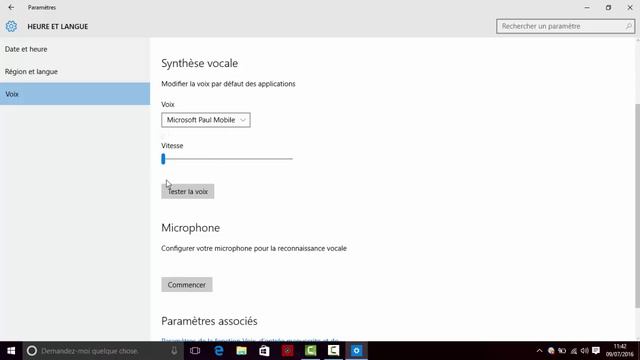Click the Cortana circle icon in the taskbar

(x=32, y=351)
